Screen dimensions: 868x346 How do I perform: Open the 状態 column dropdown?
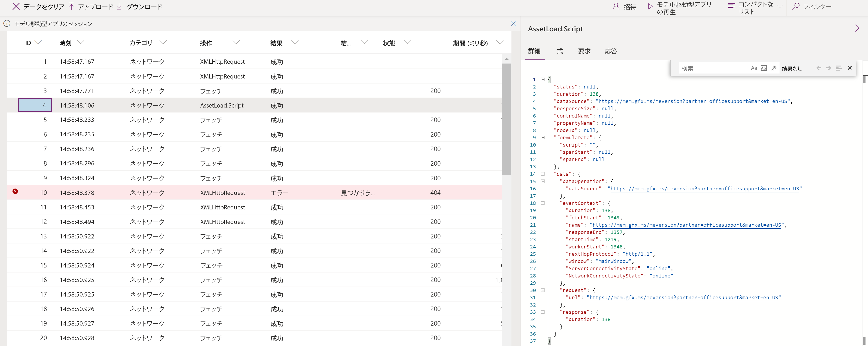pyautogui.click(x=407, y=42)
